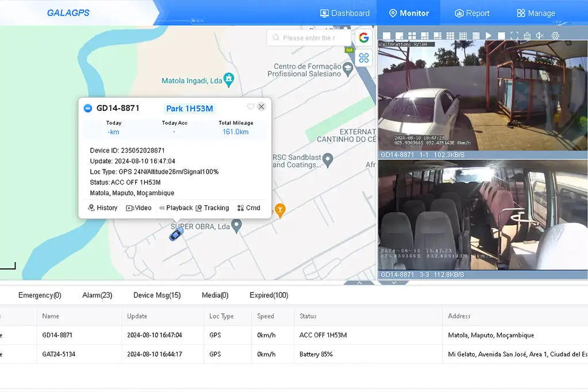Open the Emergency(0) tab

(x=40, y=295)
